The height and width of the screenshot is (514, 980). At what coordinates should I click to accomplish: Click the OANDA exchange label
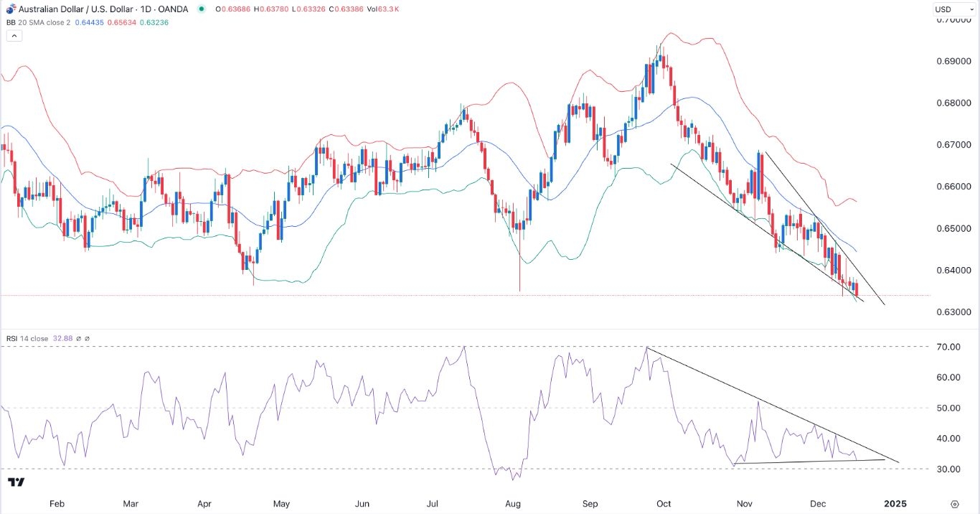(172, 9)
